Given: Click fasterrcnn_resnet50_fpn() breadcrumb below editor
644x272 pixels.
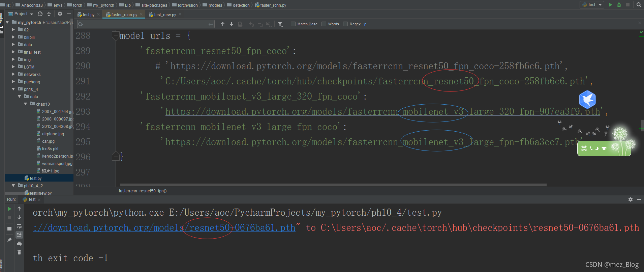Looking at the screenshot, I should [x=143, y=191].
